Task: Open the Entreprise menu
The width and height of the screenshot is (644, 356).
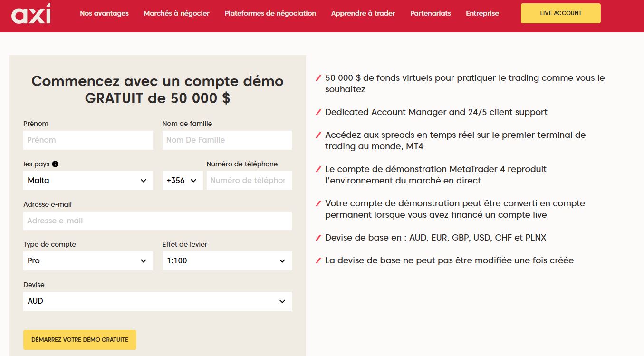Action: pos(482,13)
